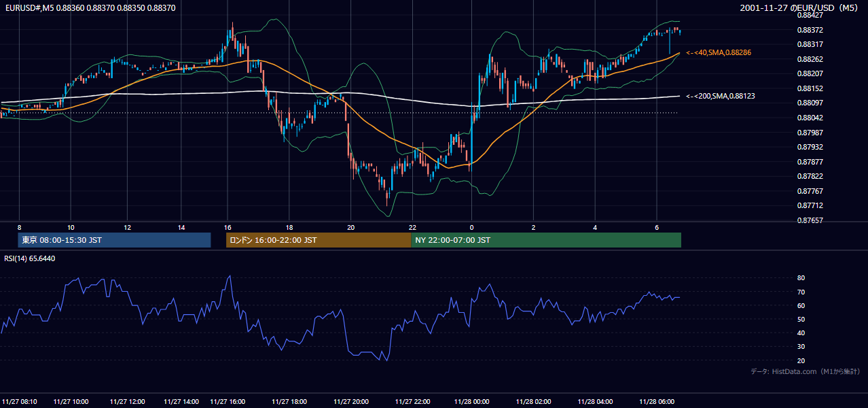Click the 11/27 08:10 time axis label
The width and height of the screenshot is (868, 408).
click(20, 401)
